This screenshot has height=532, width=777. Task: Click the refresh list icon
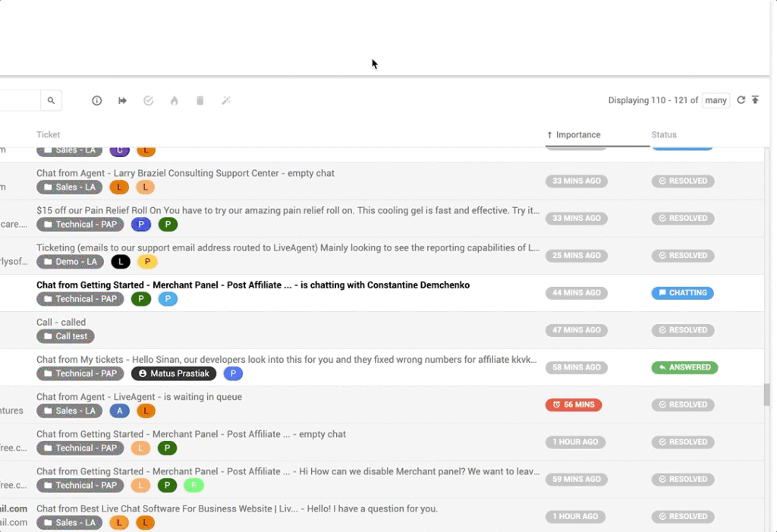point(741,99)
